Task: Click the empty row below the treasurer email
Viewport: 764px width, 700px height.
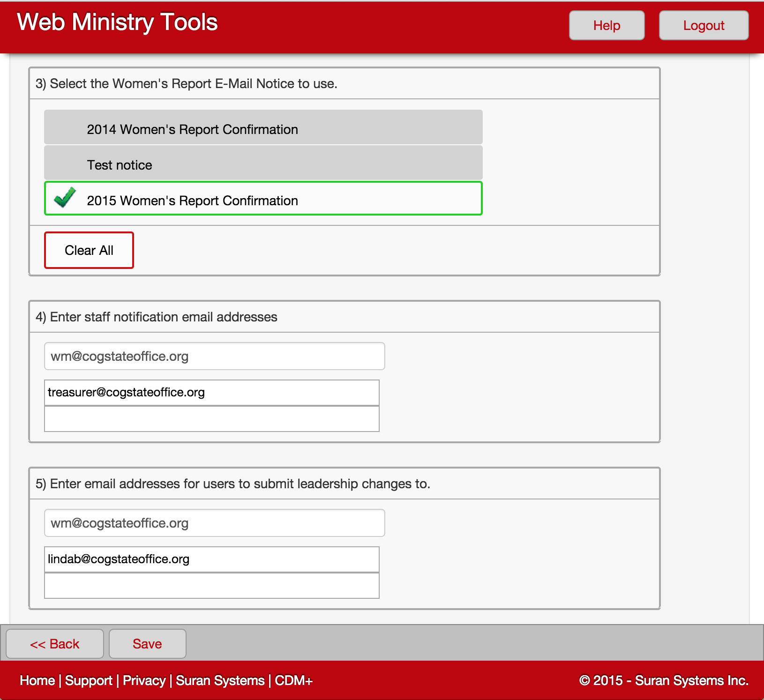Action: coord(211,419)
